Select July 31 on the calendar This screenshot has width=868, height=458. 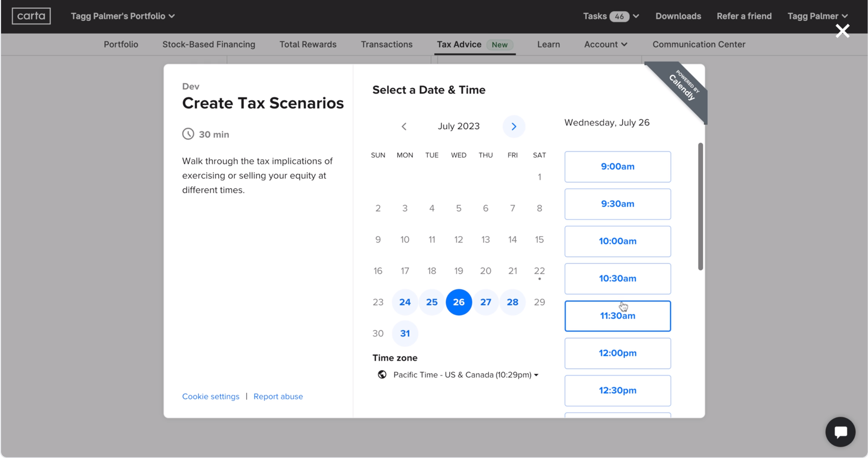pos(405,333)
